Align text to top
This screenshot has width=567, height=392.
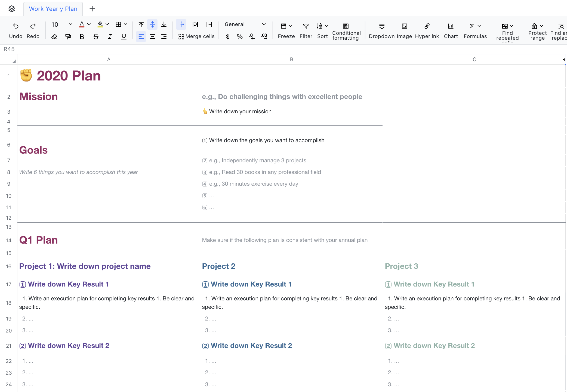point(141,24)
